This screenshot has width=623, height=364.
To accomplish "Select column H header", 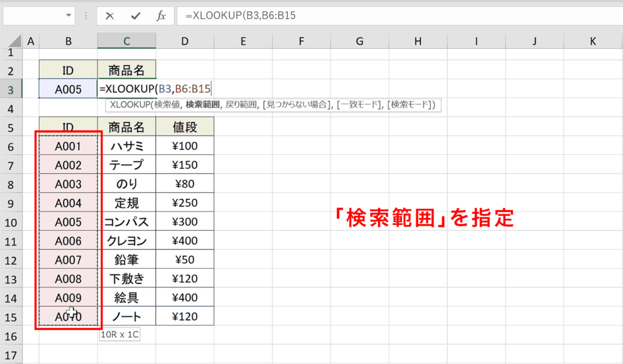I will pyautogui.click(x=417, y=41).
